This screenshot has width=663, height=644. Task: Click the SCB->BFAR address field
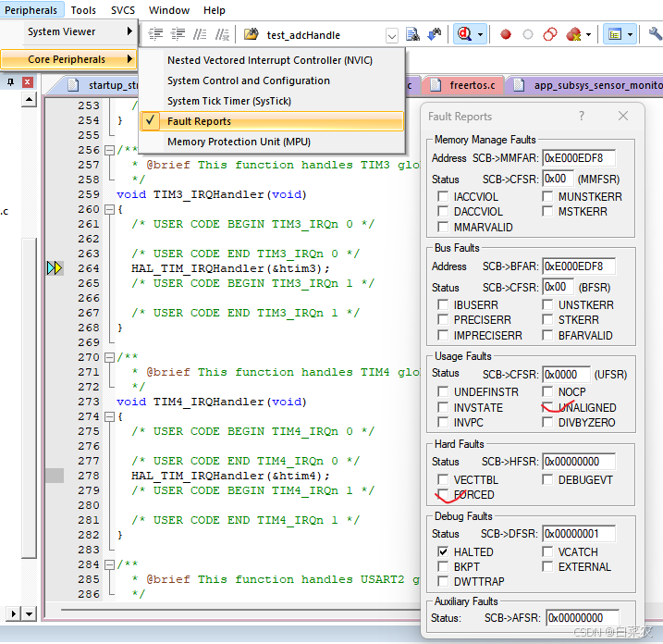579,266
